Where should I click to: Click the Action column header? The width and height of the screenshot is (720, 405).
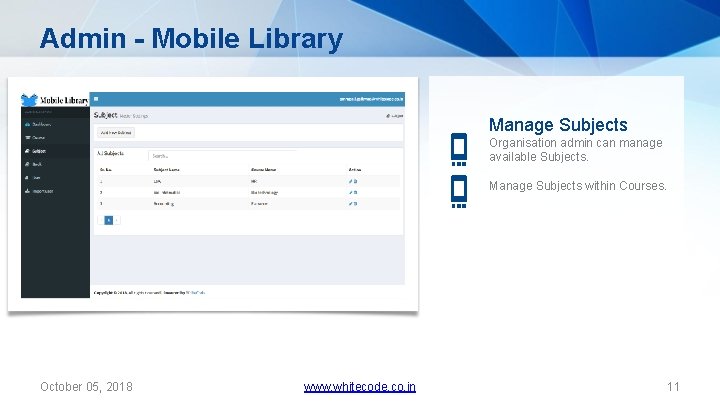tap(355, 169)
